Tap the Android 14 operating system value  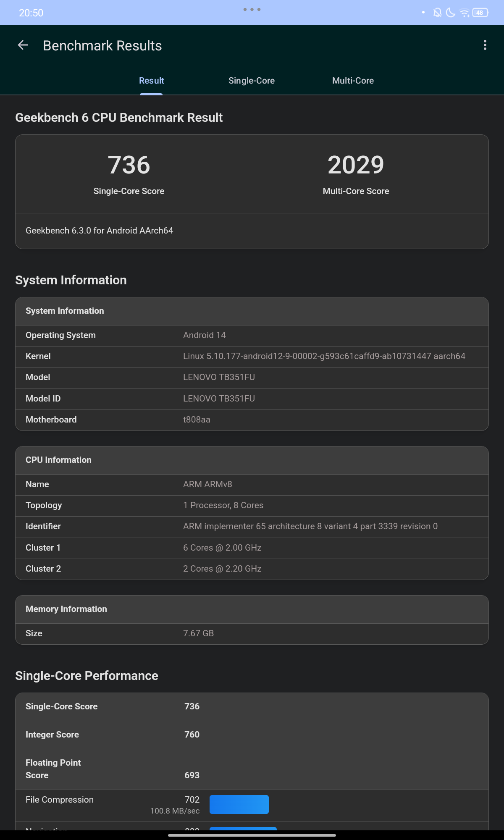tap(205, 335)
